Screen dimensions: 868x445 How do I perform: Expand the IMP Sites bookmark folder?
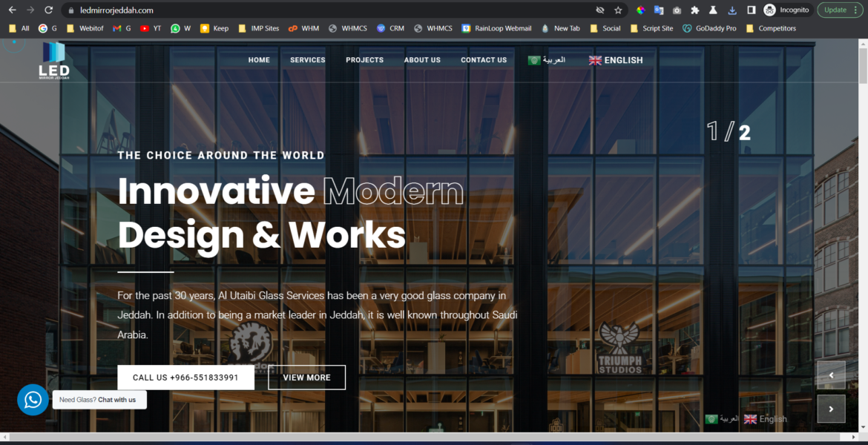click(x=259, y=28)
